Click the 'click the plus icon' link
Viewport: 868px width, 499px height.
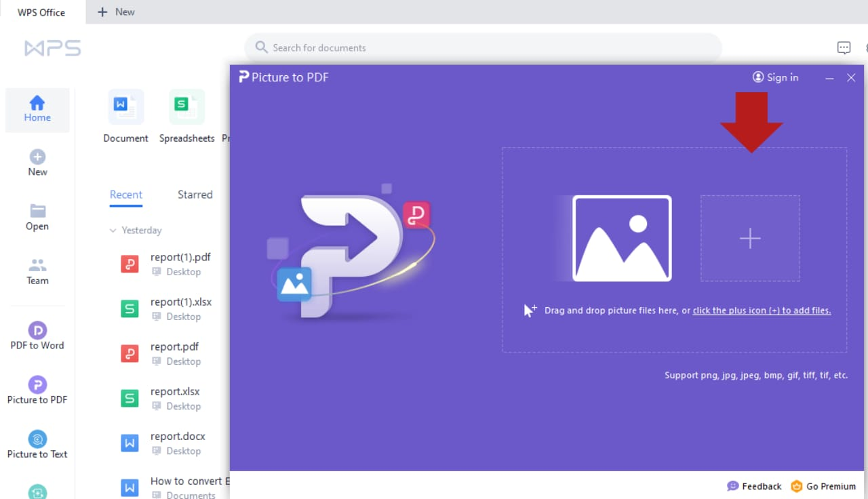coord(762,311)
